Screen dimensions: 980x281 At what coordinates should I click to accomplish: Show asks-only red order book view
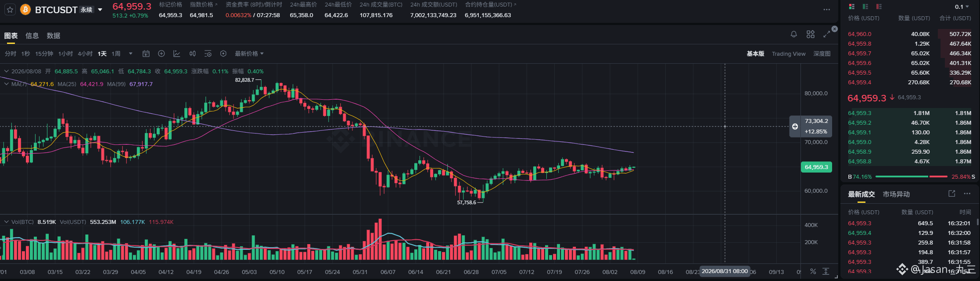tap(879, 7)
